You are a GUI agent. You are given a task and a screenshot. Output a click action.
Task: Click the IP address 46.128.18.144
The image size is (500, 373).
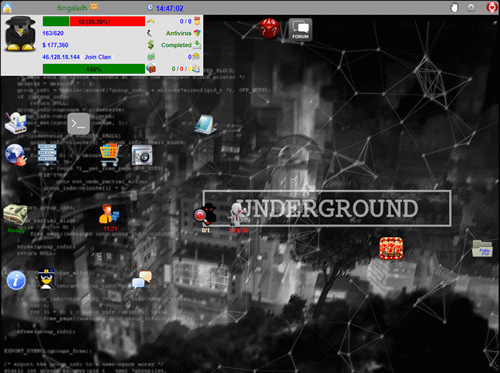[x=61, y=57]
